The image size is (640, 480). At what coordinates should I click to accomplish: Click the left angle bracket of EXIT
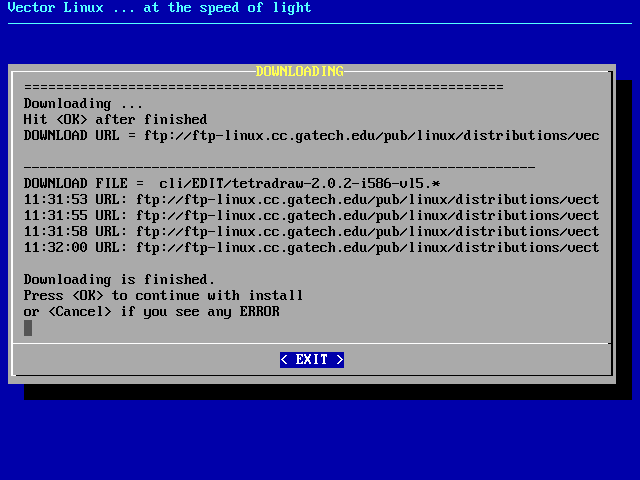click(284, 359)
